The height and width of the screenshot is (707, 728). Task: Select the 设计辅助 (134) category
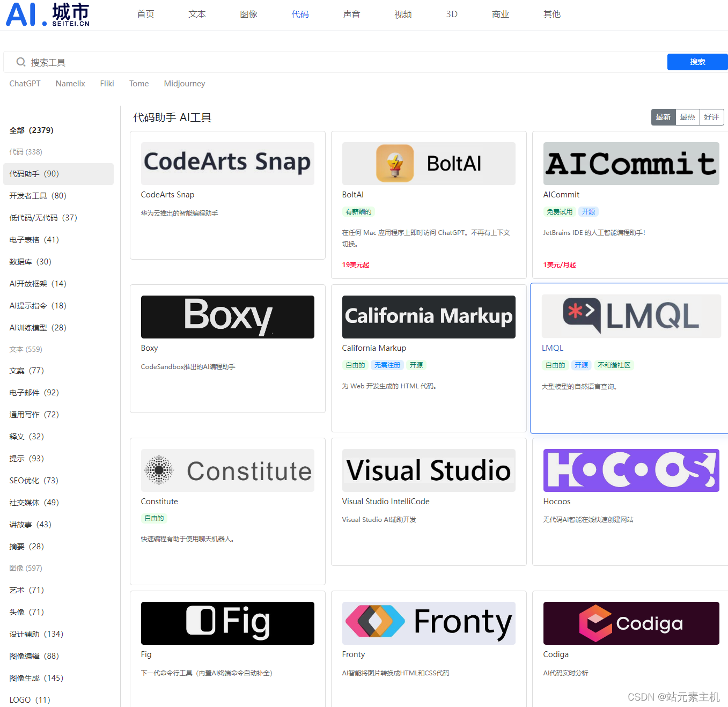coord(36,634)
